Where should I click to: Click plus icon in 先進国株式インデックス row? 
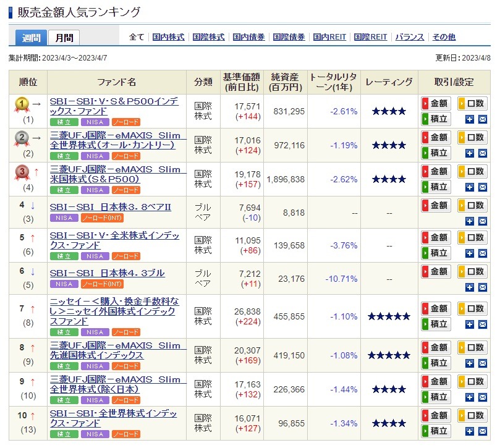click(x=469, y=363)
